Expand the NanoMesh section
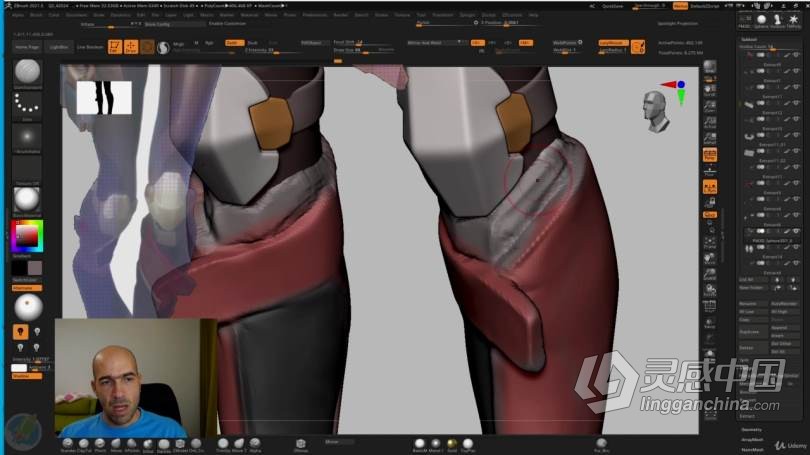 tap(752, 449)
